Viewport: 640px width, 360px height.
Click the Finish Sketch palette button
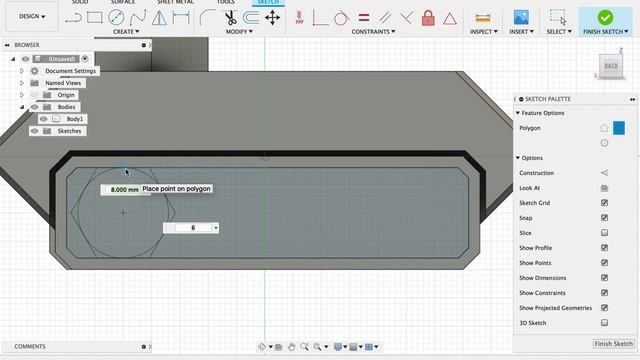tap(613, 344)
